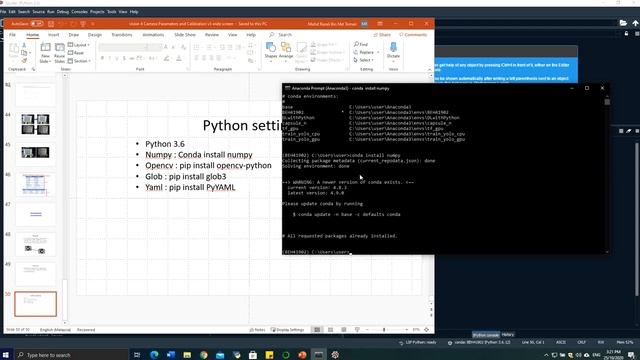Click the Reset slide button
The image size is (640, 360).
coord(76,53)
